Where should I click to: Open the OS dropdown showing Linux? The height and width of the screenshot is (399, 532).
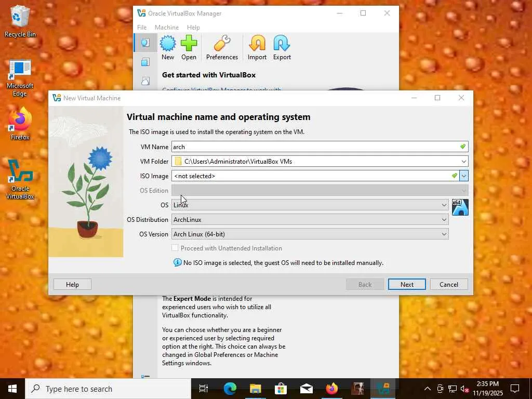coord(310,205)
